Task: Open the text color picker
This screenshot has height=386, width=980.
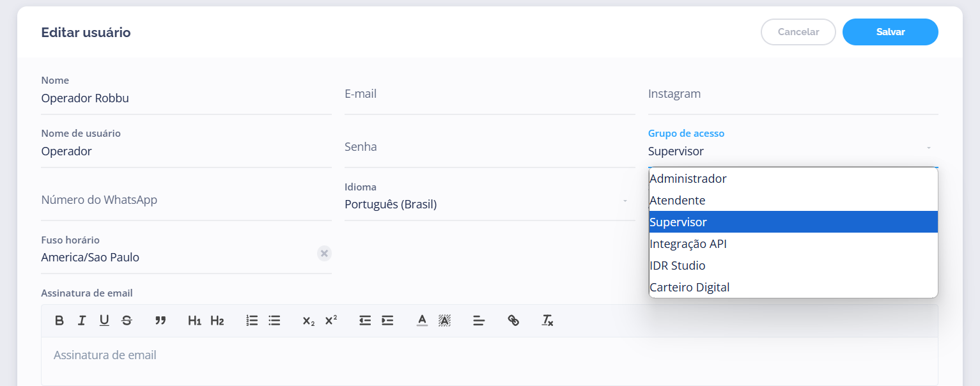Action: (x=422, y=321)
